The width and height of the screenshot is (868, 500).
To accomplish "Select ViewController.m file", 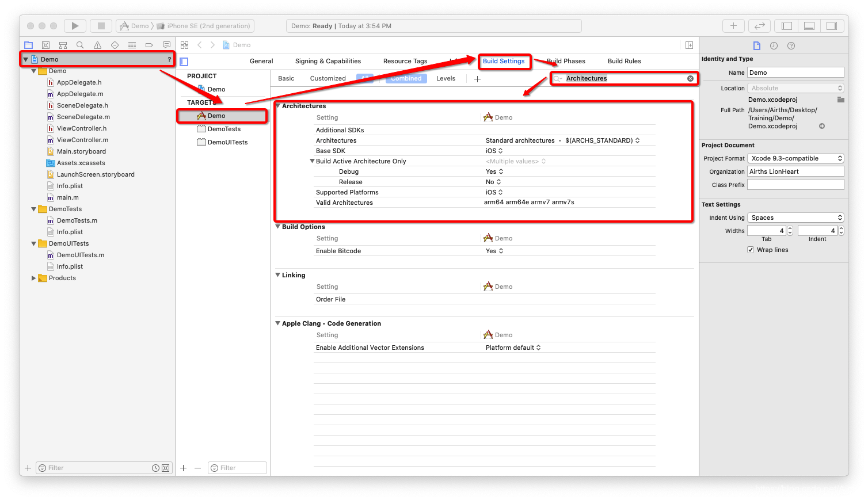I will [x=82, y=140].
